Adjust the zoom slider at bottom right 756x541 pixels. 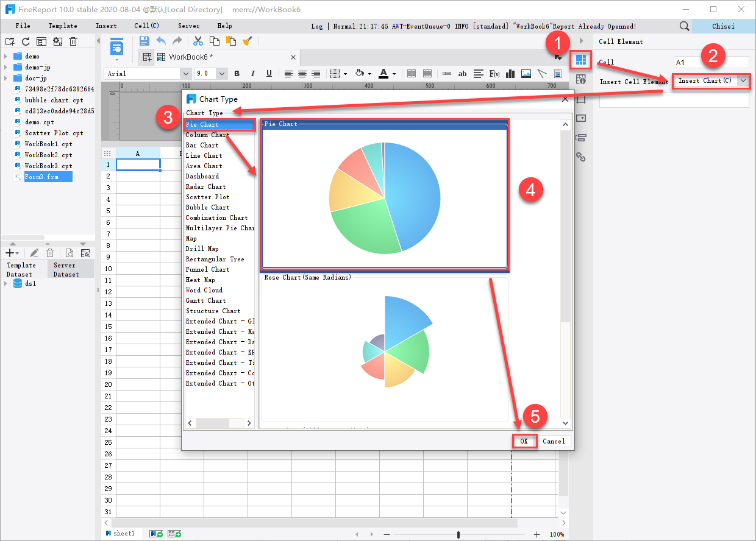tap(459, 534)
